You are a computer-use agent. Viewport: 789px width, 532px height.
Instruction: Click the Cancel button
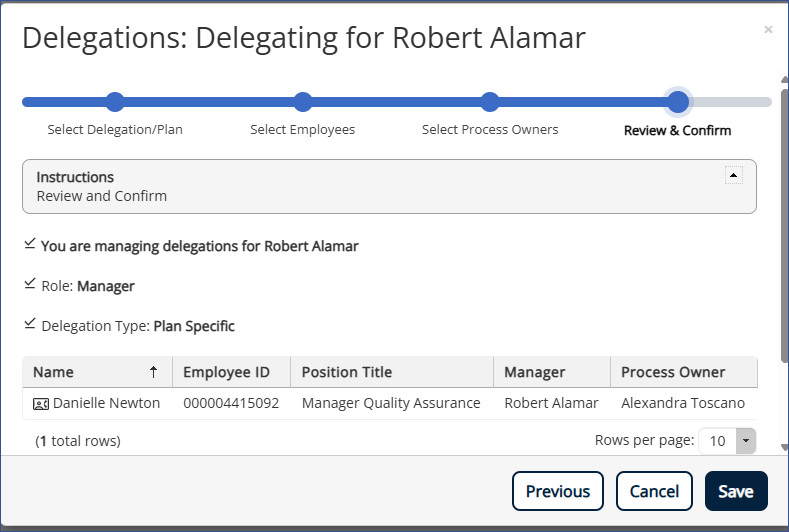[654, 491]
